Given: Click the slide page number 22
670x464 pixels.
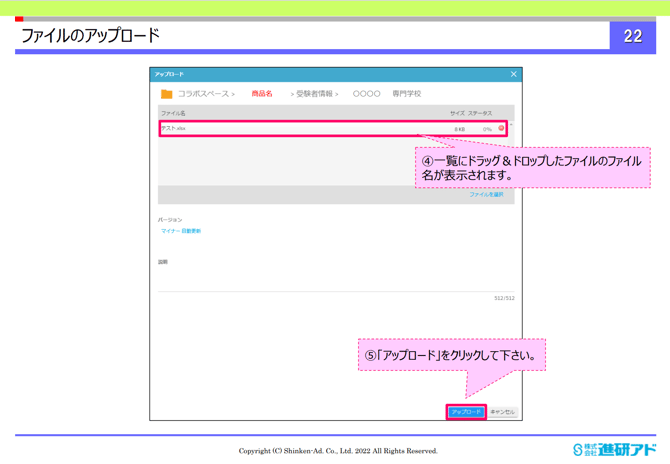Looking at the screenshot, I should (633, 36).
